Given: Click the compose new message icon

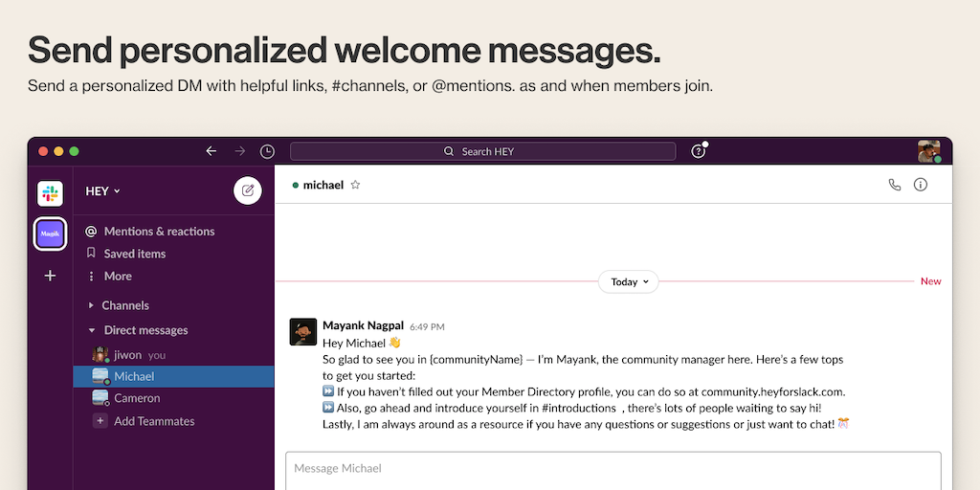Looking at the screenshot, I should [247, 190].
